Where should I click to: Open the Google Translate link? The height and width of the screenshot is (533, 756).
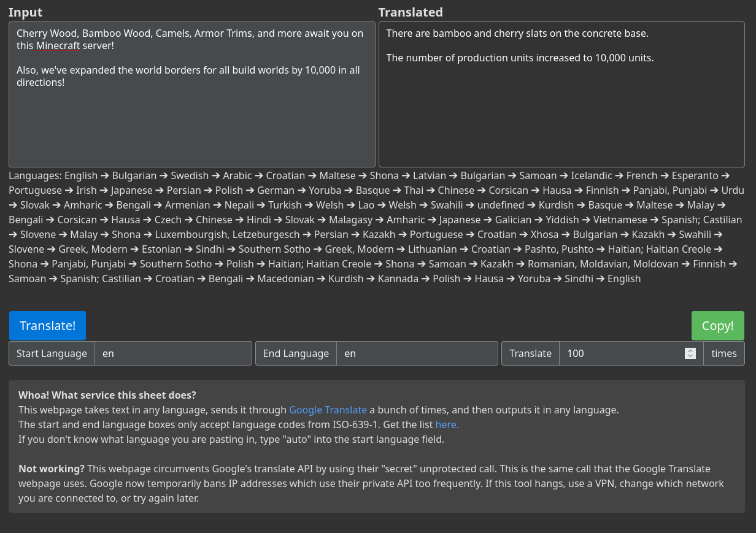coord(328,410)
